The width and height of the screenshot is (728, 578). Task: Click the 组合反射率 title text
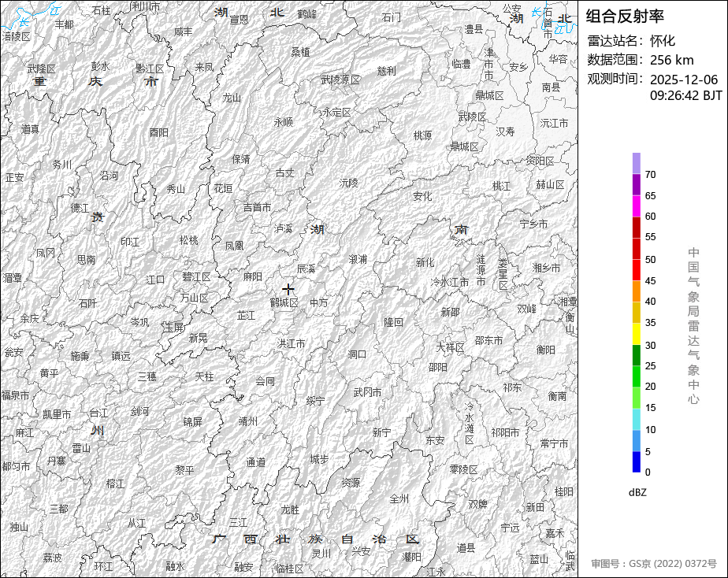tap(625, 17)
